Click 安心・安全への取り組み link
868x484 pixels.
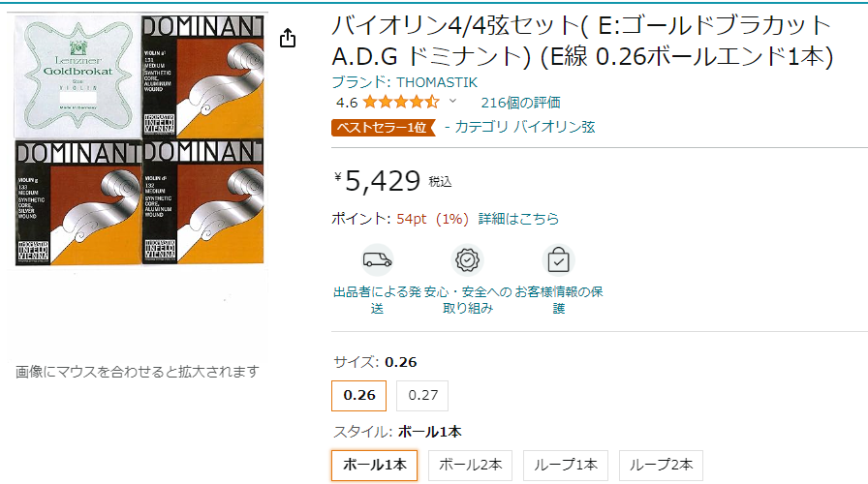(x=468, y=300)
